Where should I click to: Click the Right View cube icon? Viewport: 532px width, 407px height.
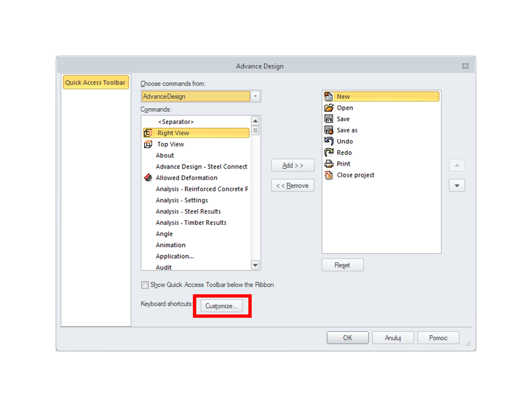tap(148, 133)
